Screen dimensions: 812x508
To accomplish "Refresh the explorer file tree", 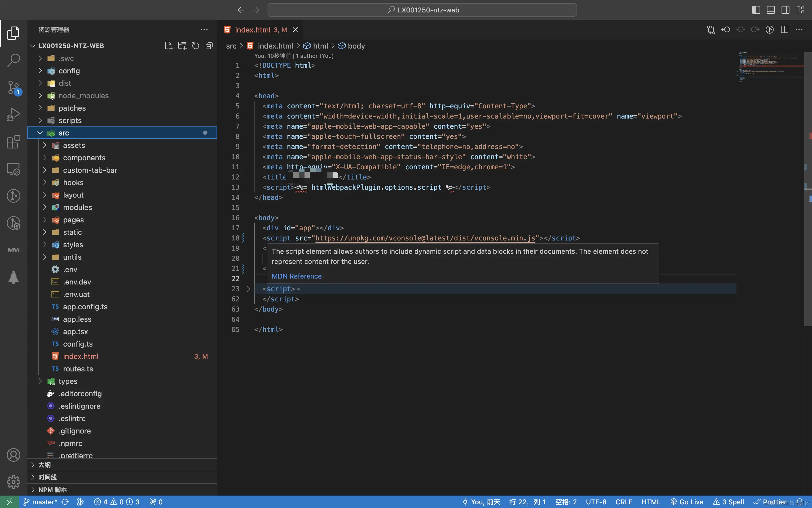I will click(x=196, y=46).
